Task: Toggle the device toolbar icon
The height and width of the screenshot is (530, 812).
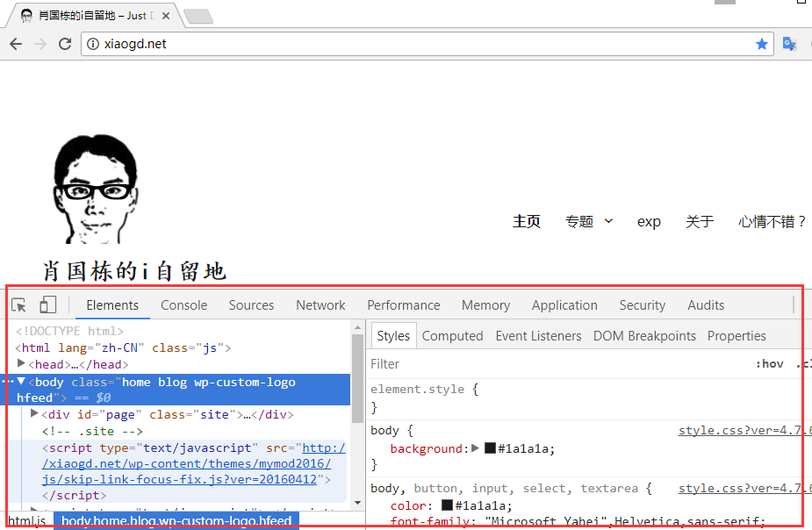Action: (48, 305)
